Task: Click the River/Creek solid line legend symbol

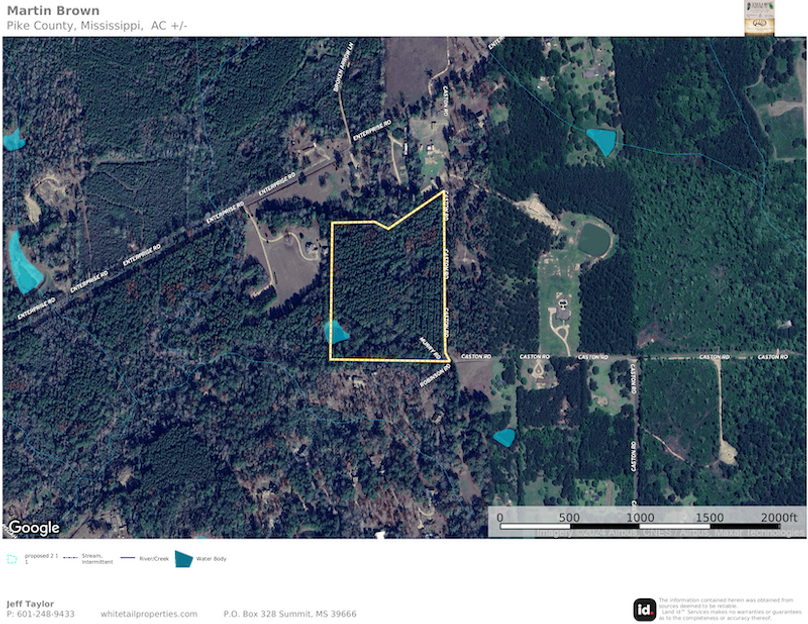Action: pos(128,558)
